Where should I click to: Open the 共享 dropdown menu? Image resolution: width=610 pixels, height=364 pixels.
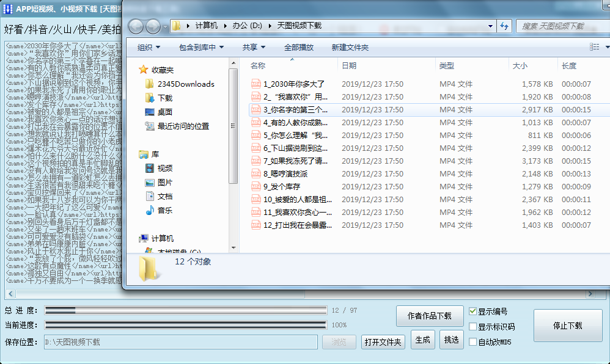(x=254, y=48)
